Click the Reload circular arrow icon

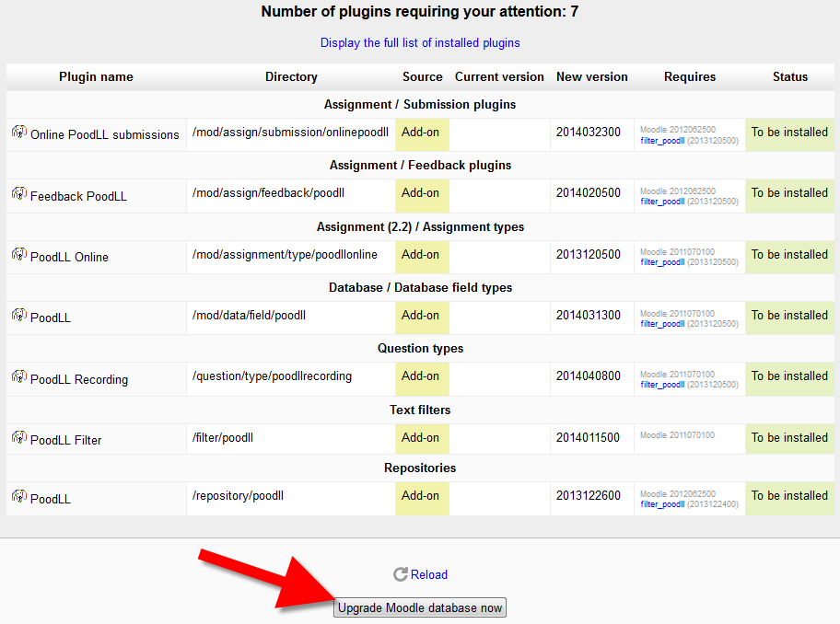(400, 574)
